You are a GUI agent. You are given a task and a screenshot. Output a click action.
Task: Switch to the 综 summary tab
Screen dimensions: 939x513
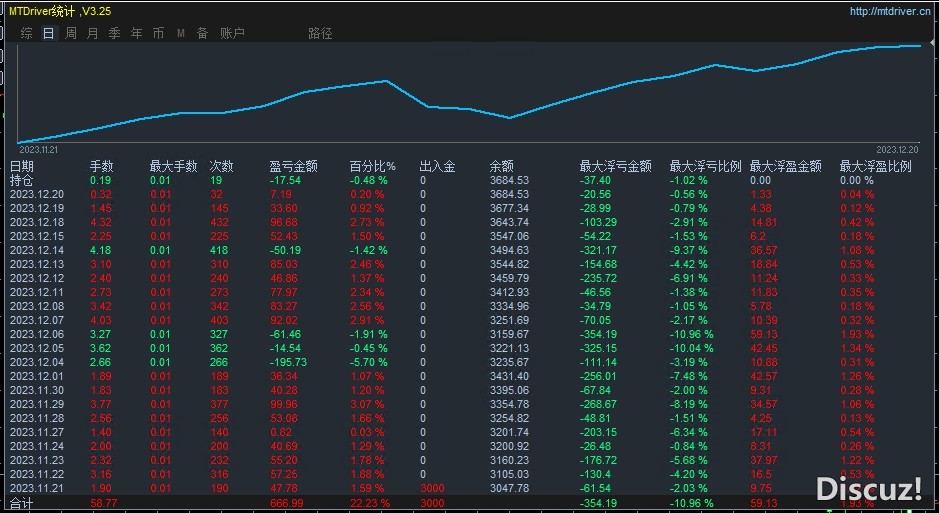coord(27,34)
